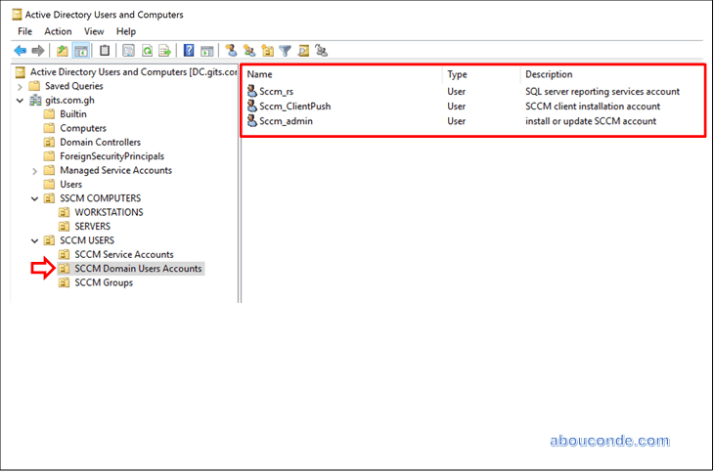Collapse the gits.com.gh domain node

point(21,100)
